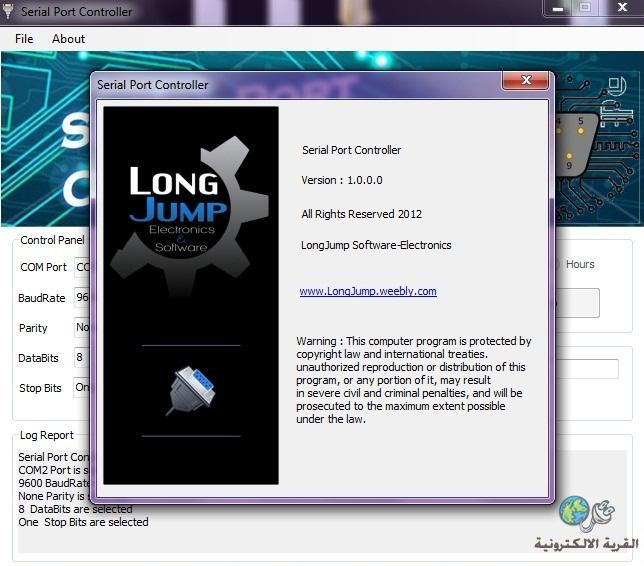The image size is (644, 566).
Task: Click the disabled maximize button of main window
Action: click(x=585, y=8)
